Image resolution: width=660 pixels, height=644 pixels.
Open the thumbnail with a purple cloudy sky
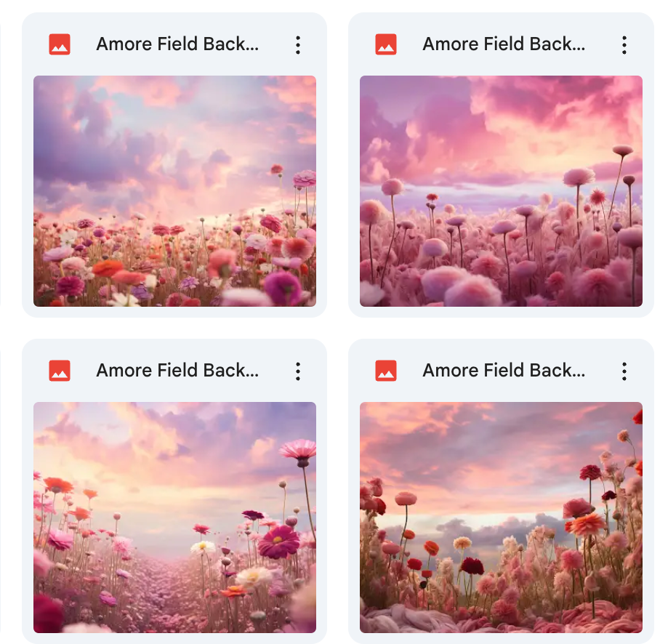174,190
